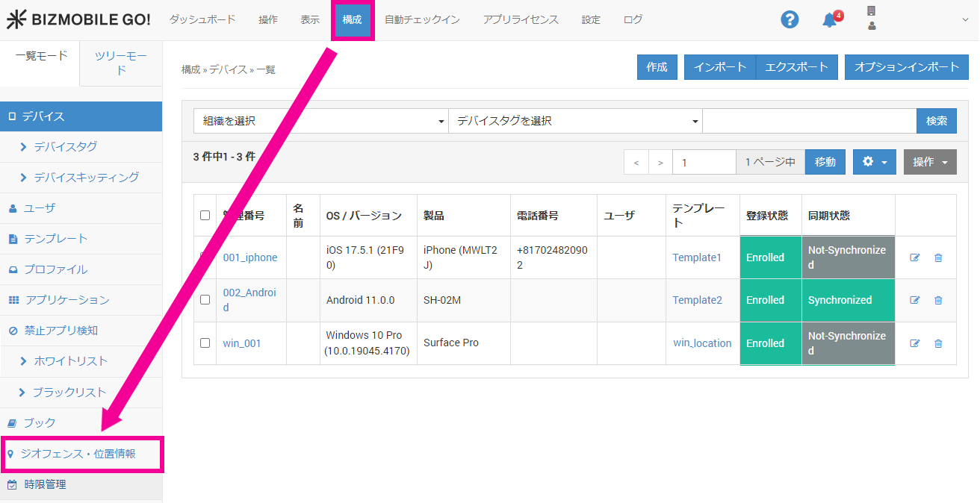Toggle the select-all checkbox in table header
Screen dimensions: 980x503
[x=205, y=216]
